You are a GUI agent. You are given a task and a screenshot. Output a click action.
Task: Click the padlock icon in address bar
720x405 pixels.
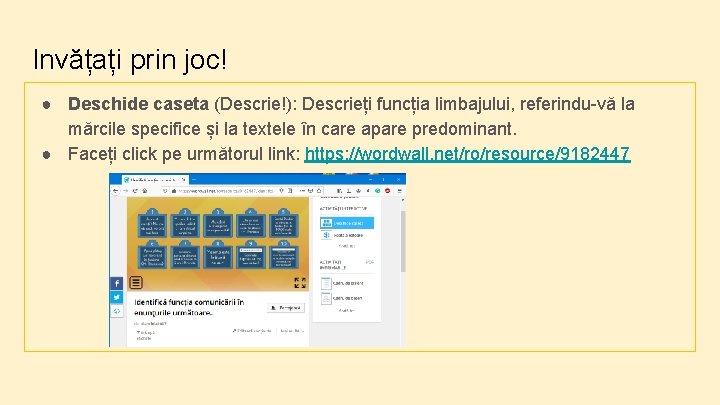coord(174,191)
